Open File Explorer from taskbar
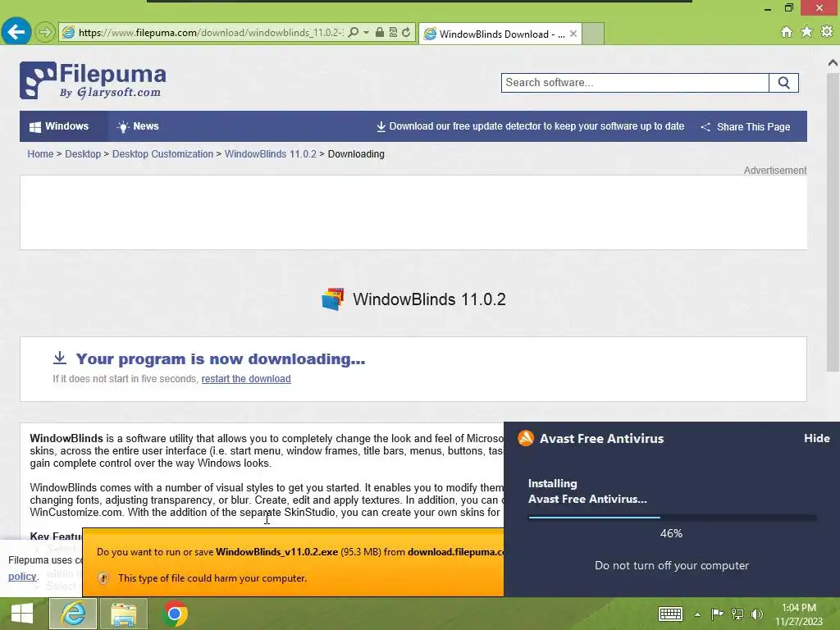This screenshot has height=630, width=840. (124, 614)
